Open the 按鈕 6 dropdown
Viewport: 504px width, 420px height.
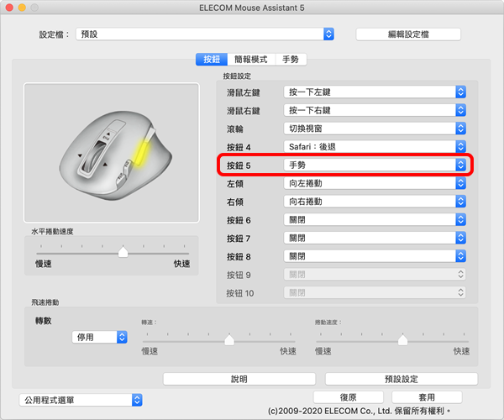pyautogui.click(x=375, y=220)
